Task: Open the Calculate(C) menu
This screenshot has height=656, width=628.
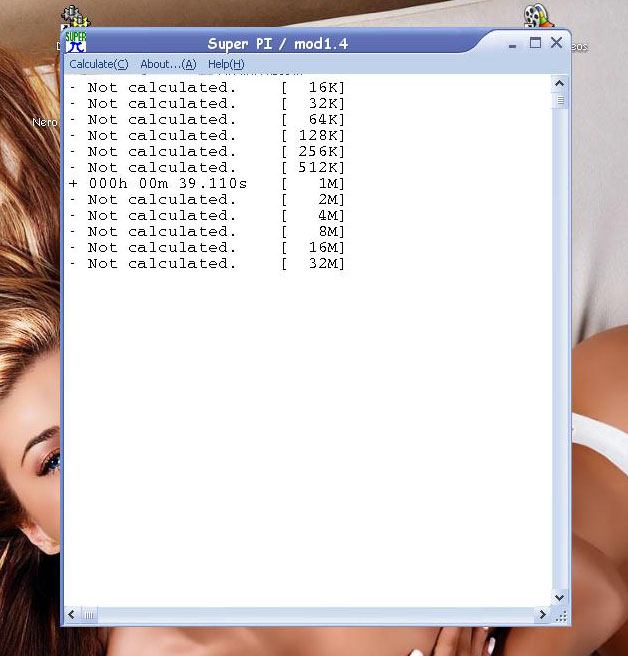Action: pos(99,64)
